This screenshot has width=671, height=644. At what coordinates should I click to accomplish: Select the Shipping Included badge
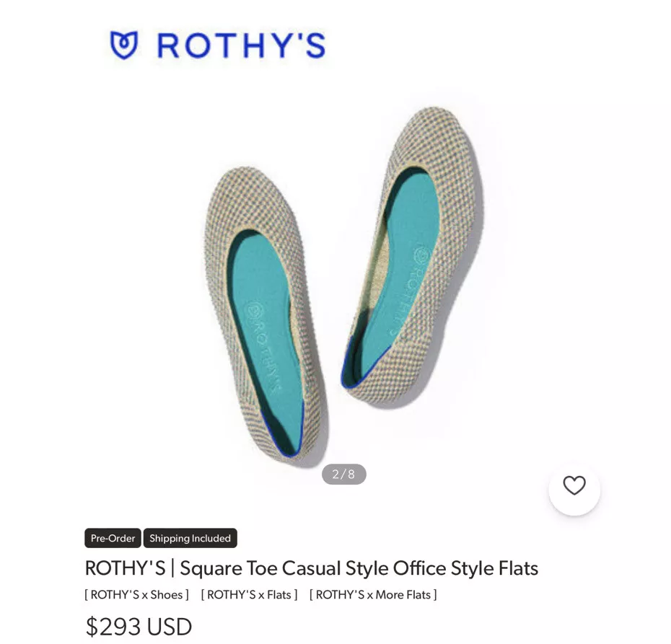click(x=190, y=538)
